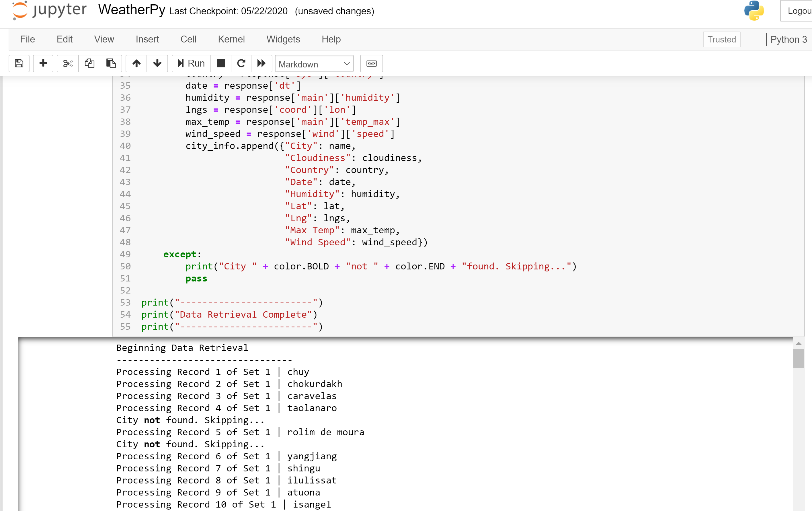Run the selected cell
The height and width of the screenshot is (511, 812).
point(191,63)
